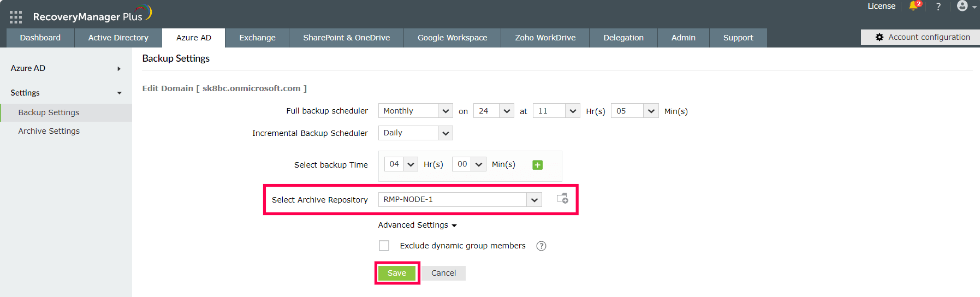Viewport: 980px width, 297px height.
Task: Open the help question mark icon
Action: click(x=939, y=7)
